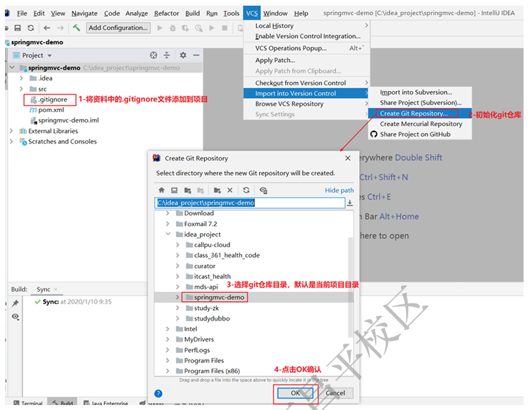Viewport: 532px width, 410px height.
Task: Click New Folder icon in dialog
Action: (x=217, y=190)
